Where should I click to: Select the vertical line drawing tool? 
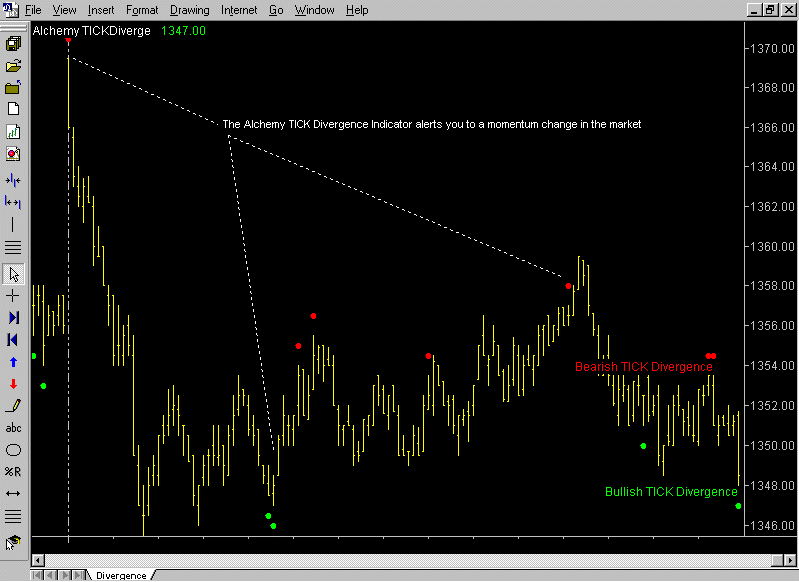(x=13, y=225)
